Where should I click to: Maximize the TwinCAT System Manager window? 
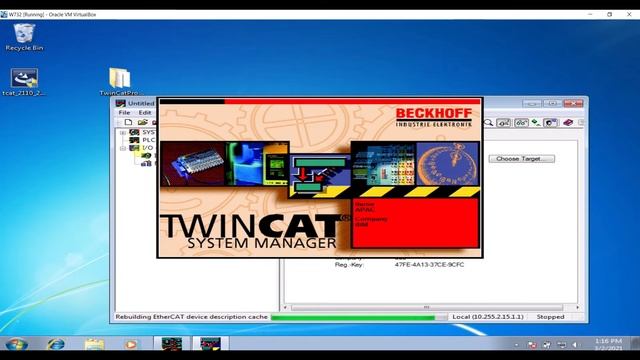[x=552, y=103]
